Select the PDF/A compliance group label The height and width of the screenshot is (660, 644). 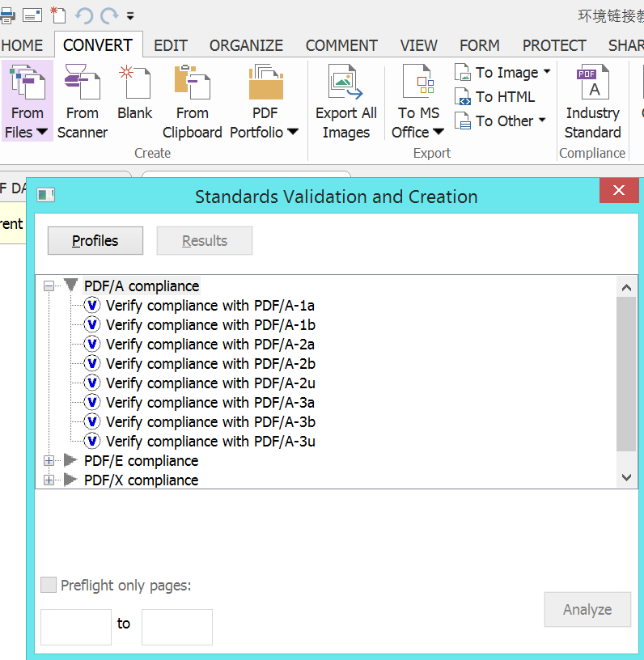pos(142,286)
